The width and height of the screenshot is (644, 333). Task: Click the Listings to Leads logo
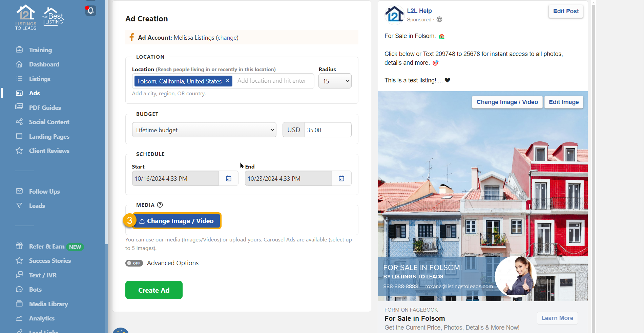click(x=26, y=18)
